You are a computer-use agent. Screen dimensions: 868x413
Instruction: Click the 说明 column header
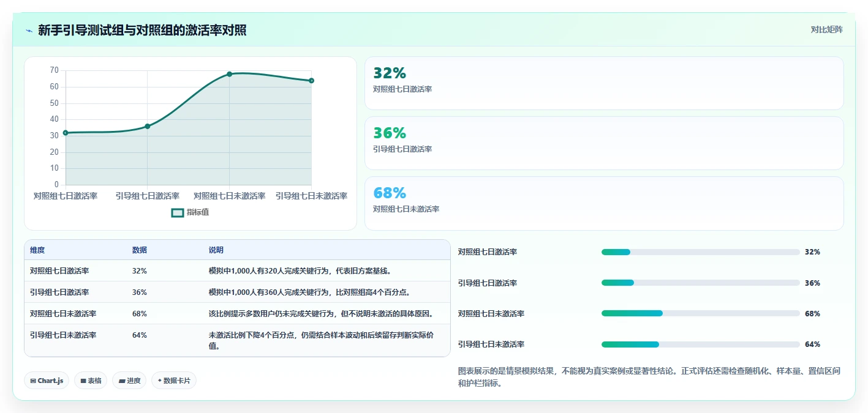[216, 250]
